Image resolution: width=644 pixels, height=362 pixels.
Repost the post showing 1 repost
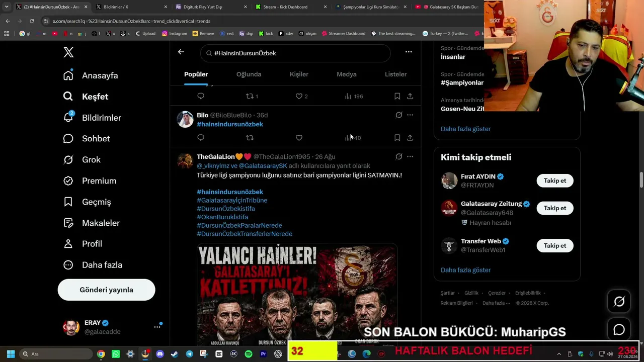pyautogui.click(x=251, y=96)
